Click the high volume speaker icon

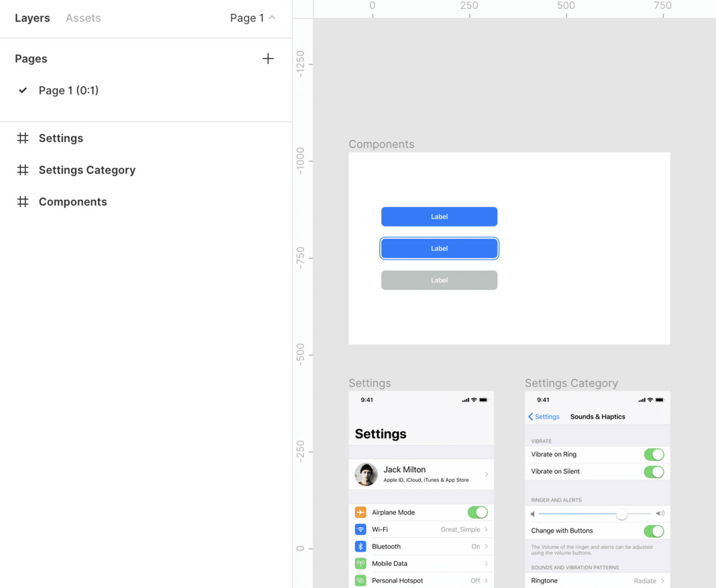point(660,513)
